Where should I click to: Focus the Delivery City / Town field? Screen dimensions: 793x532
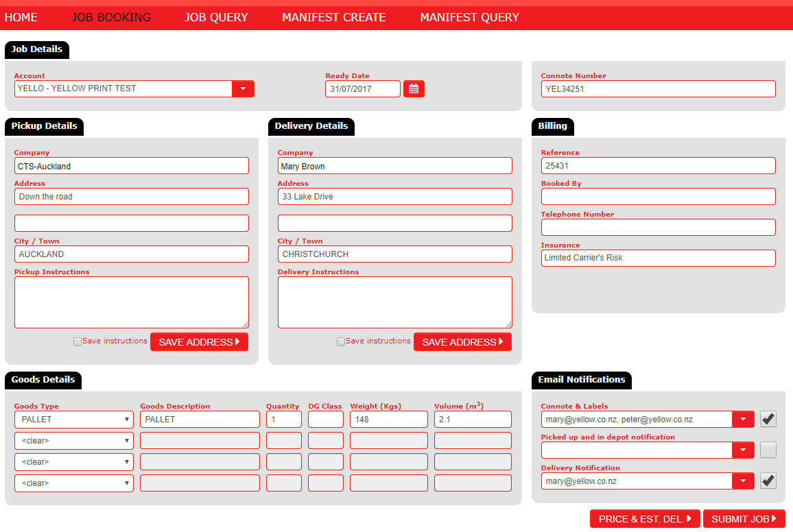(395, 254)
